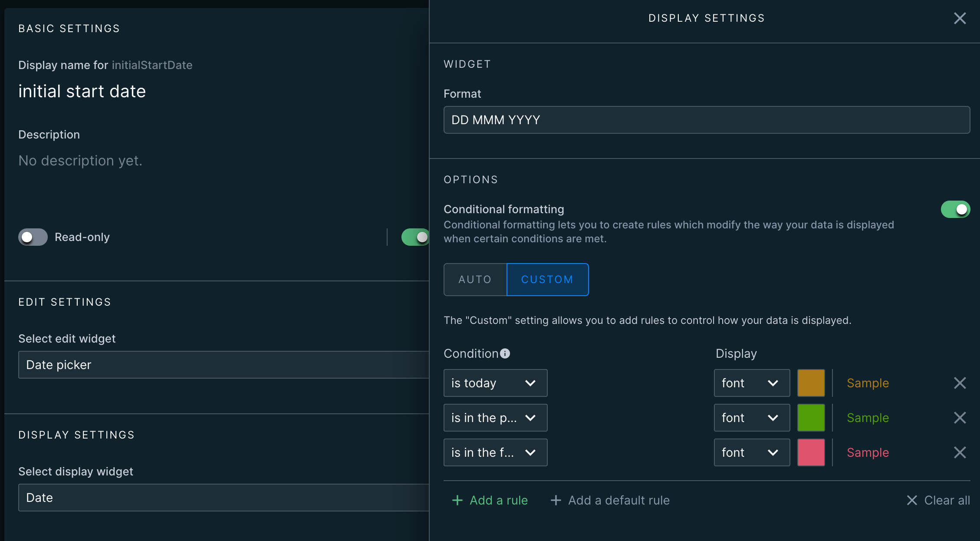Click the Format field with DD MMM YYYY

707,120
